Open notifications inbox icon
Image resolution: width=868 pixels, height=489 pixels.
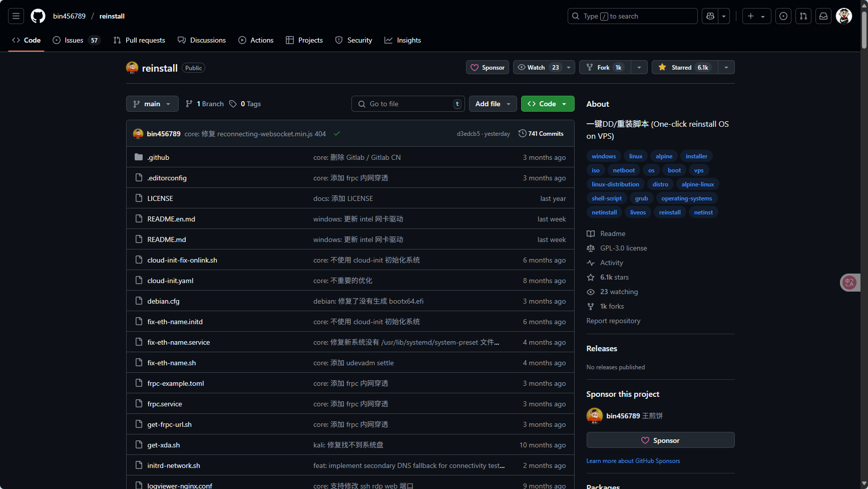(x=823, y=16)
